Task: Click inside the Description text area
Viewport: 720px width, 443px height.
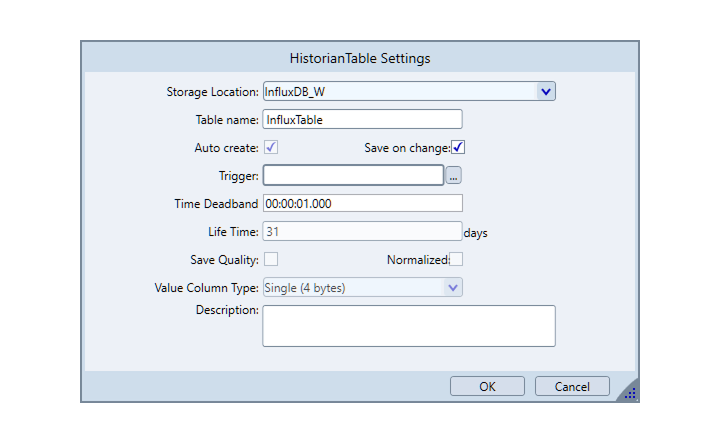Action: click(x=409, y=326)
